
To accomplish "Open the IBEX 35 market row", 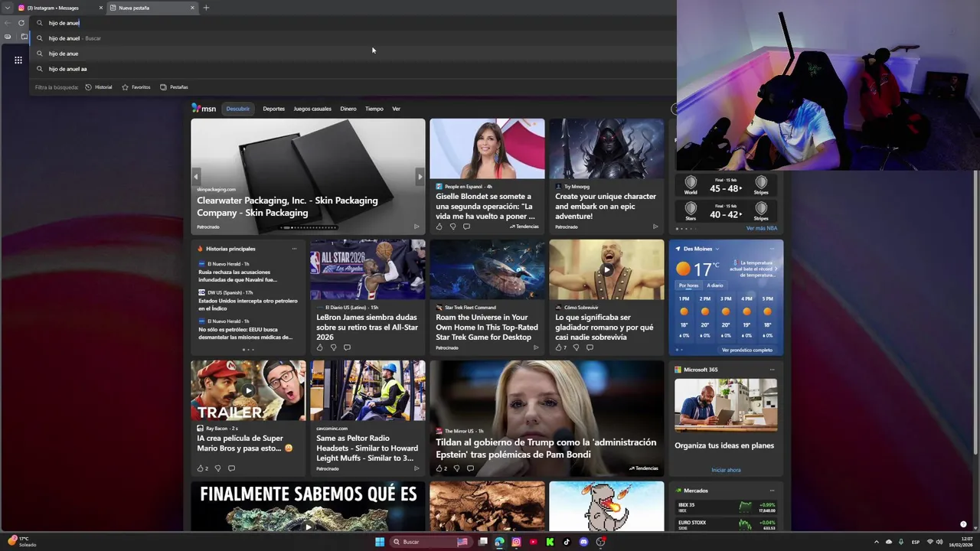I will [x=727, y=507].
